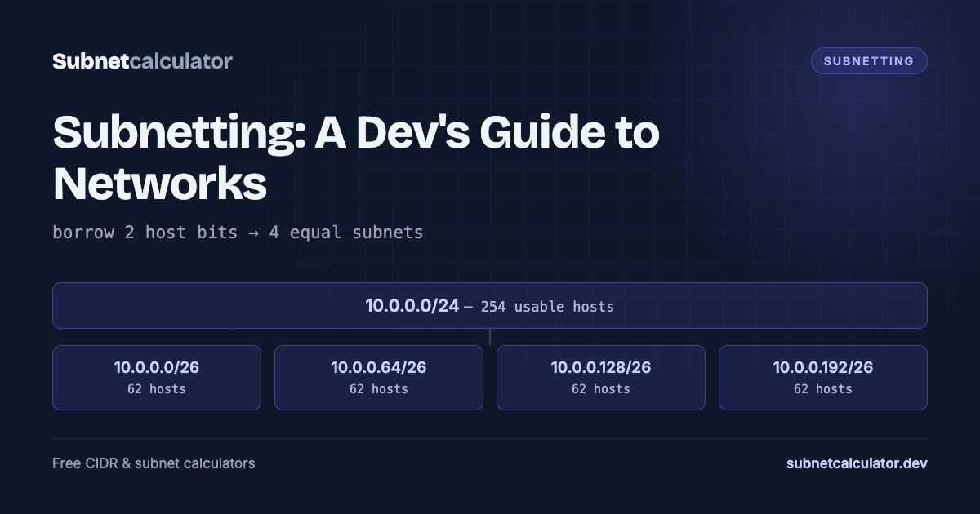
Task: Click the headline 'Subnetting: A Dev's Guide to Networks'
Action: [x=356, y=158]
